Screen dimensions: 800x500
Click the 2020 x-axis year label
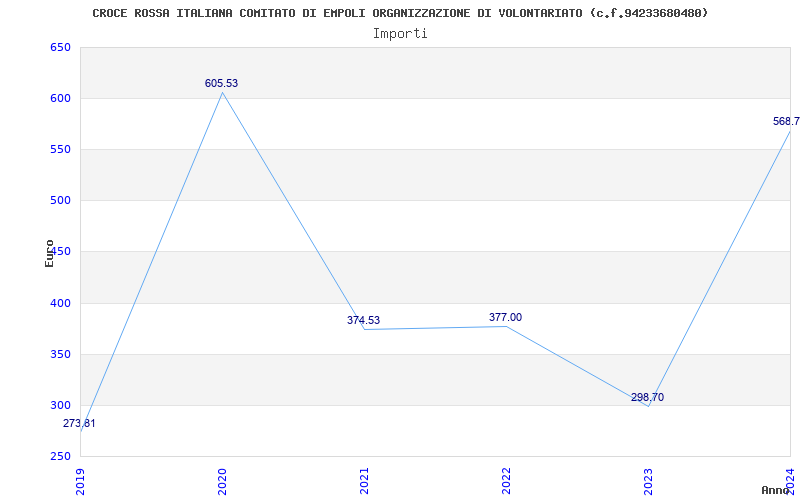222,481
